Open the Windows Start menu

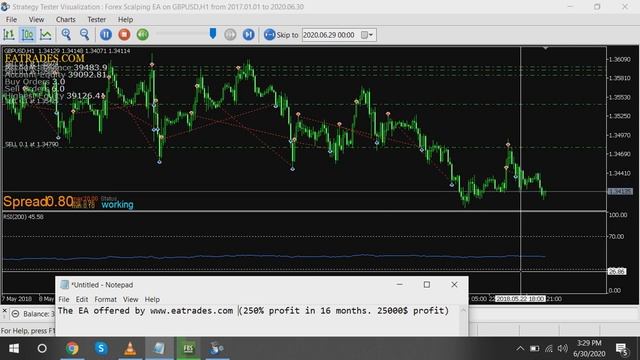[x=14, y=349]
